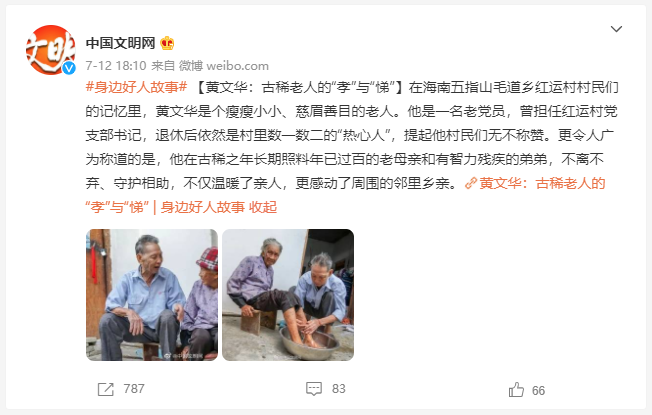View first photo of two seniors talking
The height and width of the screenshot is (415, 652).
tap(152, 295)
